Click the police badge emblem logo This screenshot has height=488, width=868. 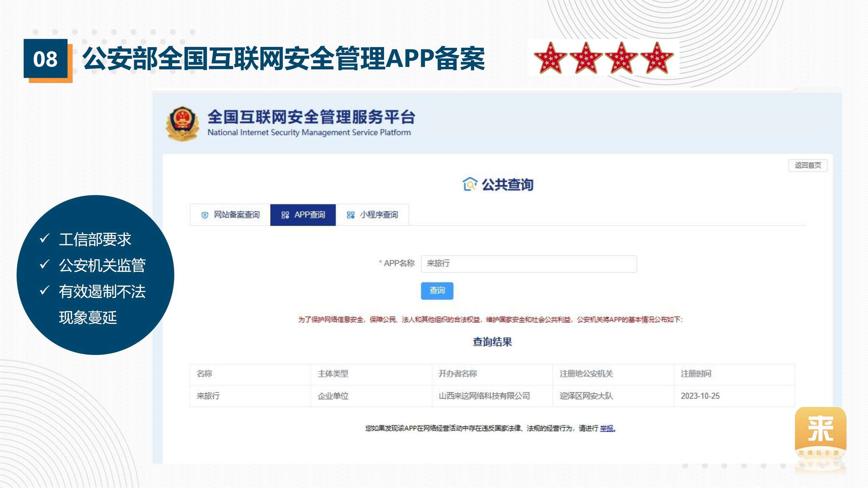point(182,124)
